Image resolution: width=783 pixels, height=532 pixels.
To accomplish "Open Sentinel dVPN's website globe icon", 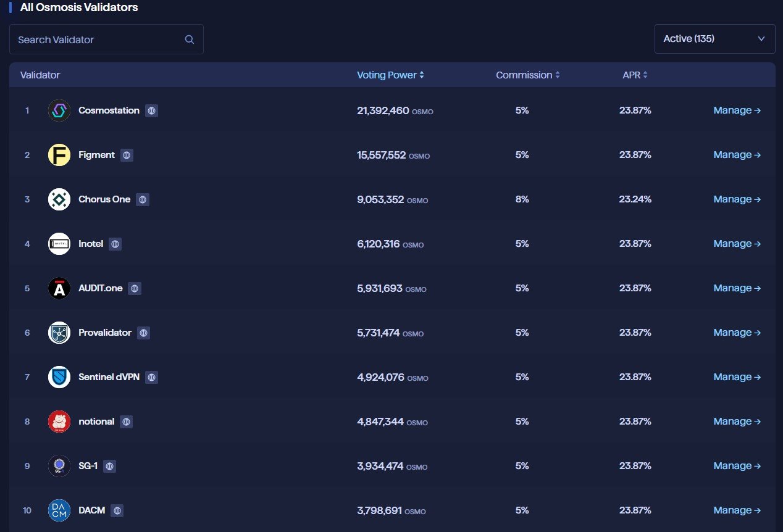I will coord(151,378).
